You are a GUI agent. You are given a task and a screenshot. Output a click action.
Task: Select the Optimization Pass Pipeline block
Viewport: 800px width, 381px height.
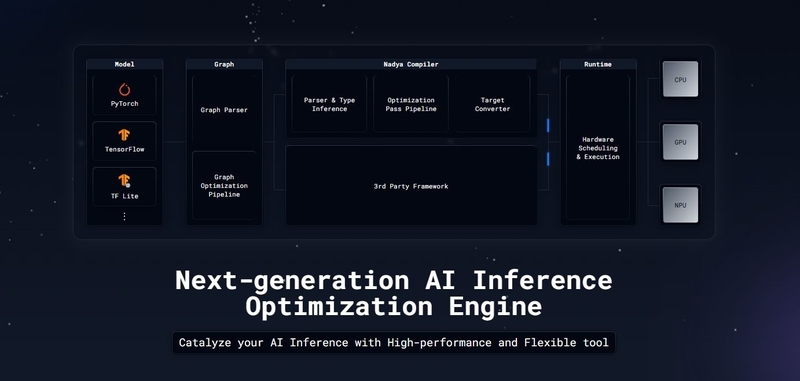pyautogui.click(x=411, y=104)
